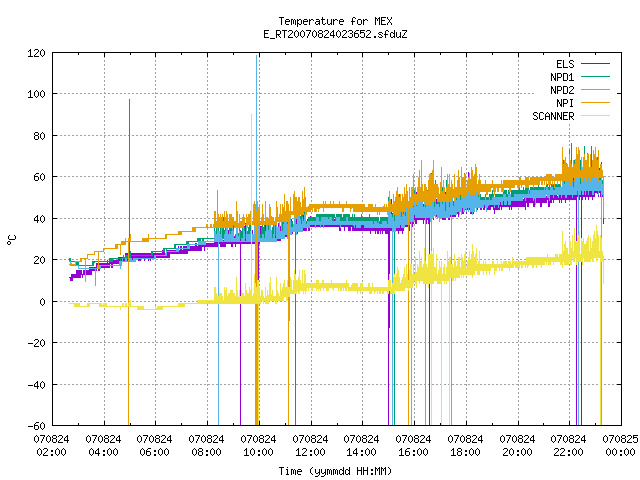The width and height of the screenshot is (640, 480).
Task: Click the y-axis label 100
Action: [x=36, y=94]
